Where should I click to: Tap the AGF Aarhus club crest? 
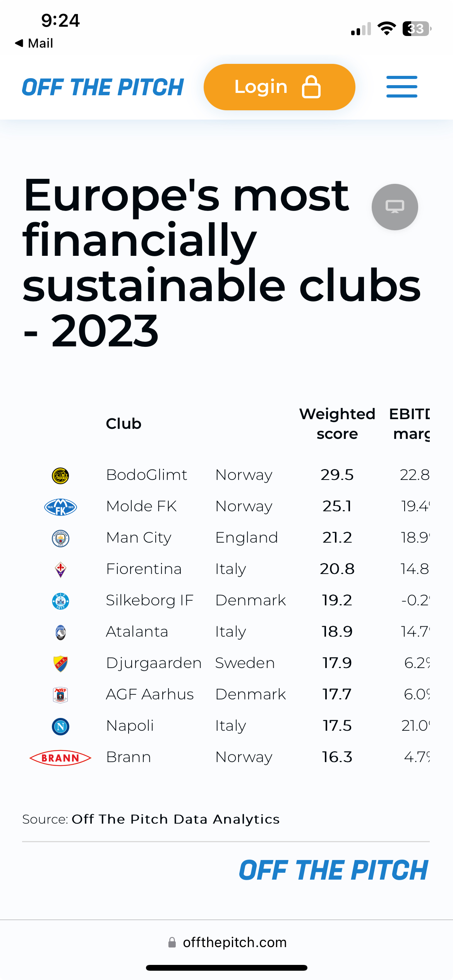[60, 695]
